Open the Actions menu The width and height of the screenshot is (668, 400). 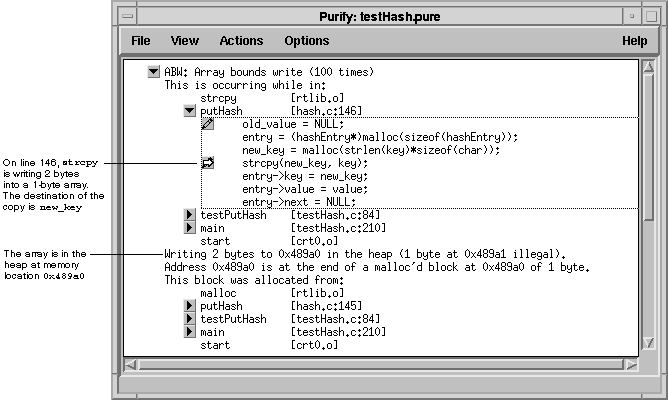(241, 41)
